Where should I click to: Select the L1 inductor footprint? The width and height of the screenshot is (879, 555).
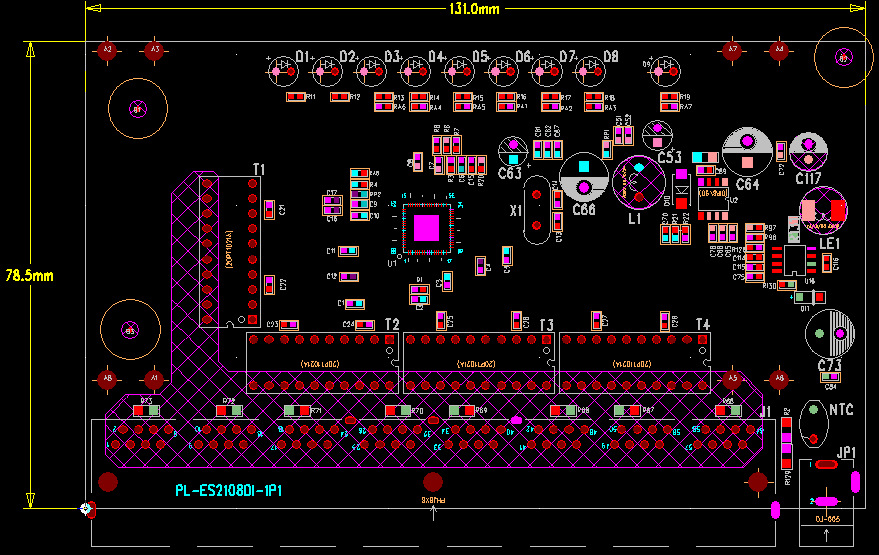click(638, 181)
